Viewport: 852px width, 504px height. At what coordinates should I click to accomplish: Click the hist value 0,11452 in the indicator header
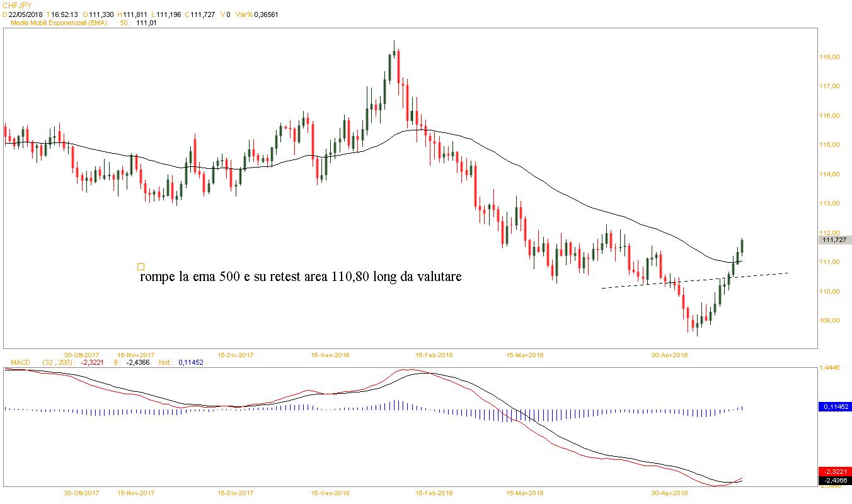(190, 362)
